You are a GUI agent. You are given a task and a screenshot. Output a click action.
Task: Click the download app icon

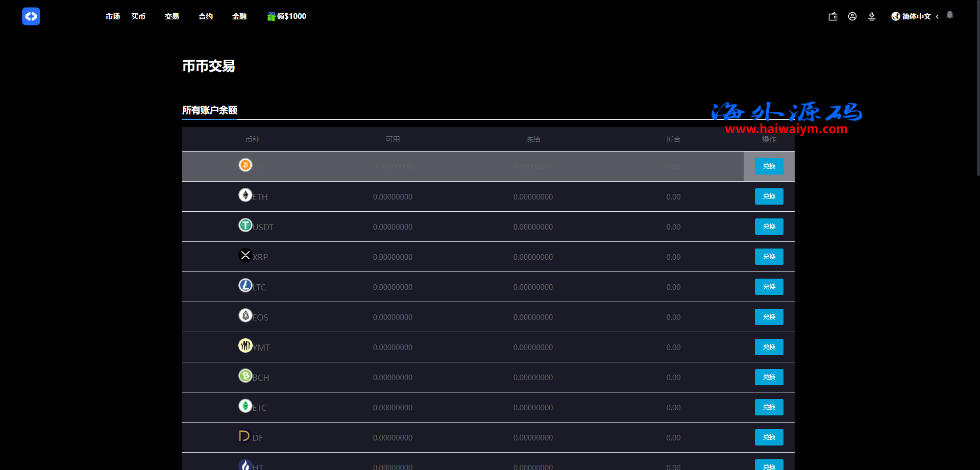(871, 16)
